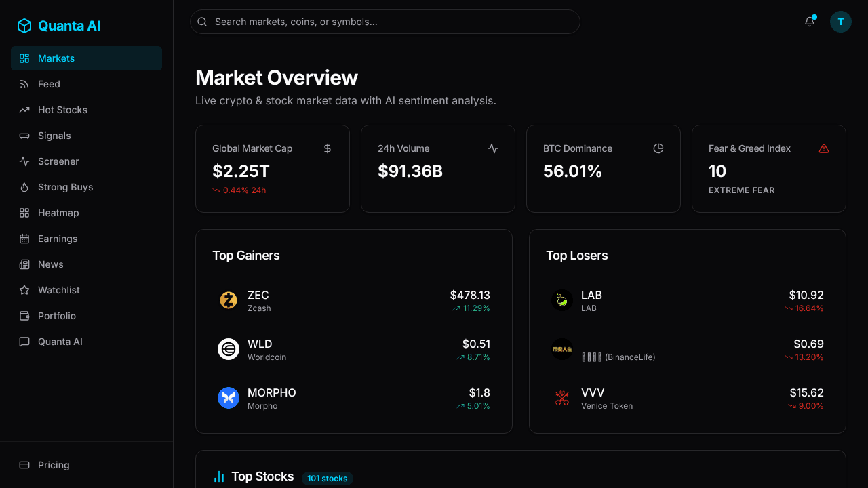Viewport: 868px width, 488px height.
Task: Click the magnifier icon in search bar
Action: coord(202,22)
